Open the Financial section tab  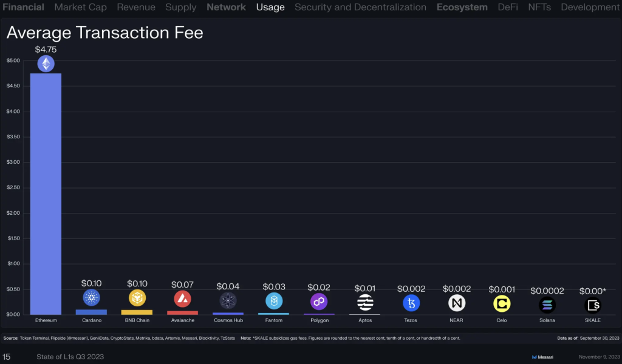[x=24, y=7]
